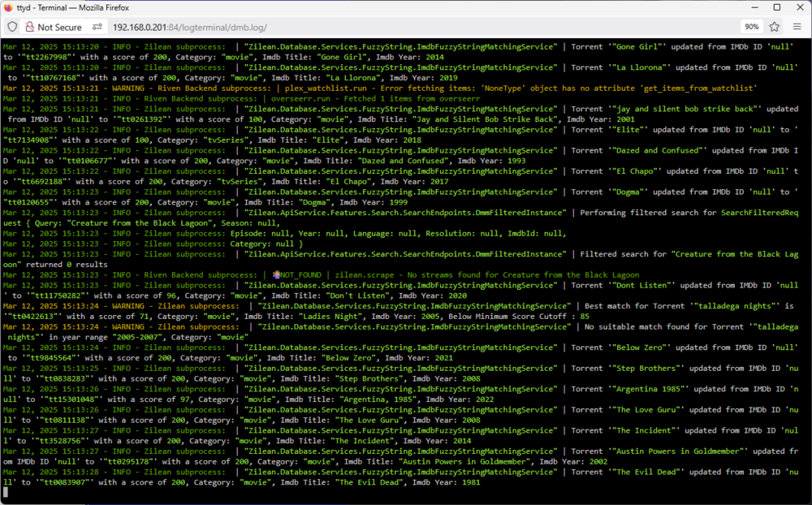Click "Below Minimum Score Cutoff" text
Screen dimensions: 812x505
508,316
